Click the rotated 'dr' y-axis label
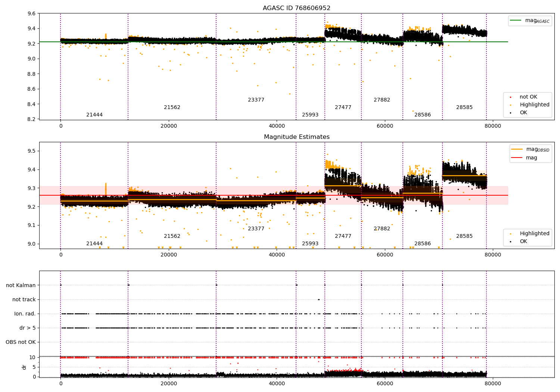Viewport: 560px width, 392px height. pyautogui.click(x=24, y=367)
